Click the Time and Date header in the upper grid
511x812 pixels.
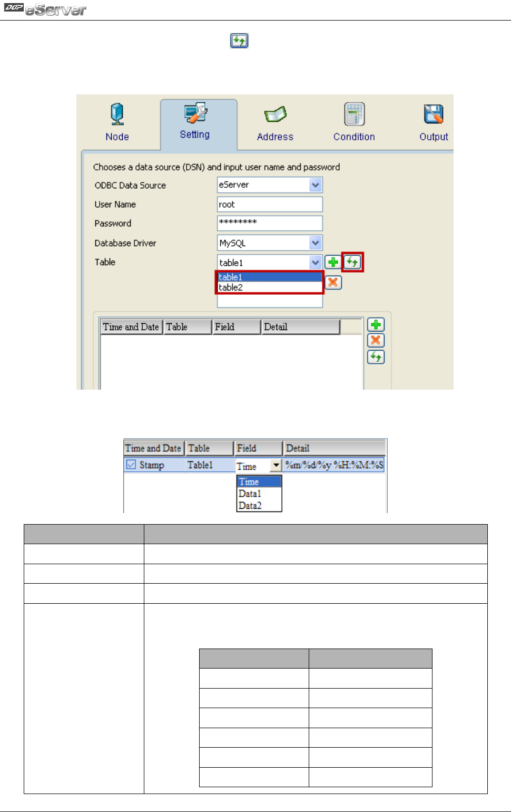[131, 327]
